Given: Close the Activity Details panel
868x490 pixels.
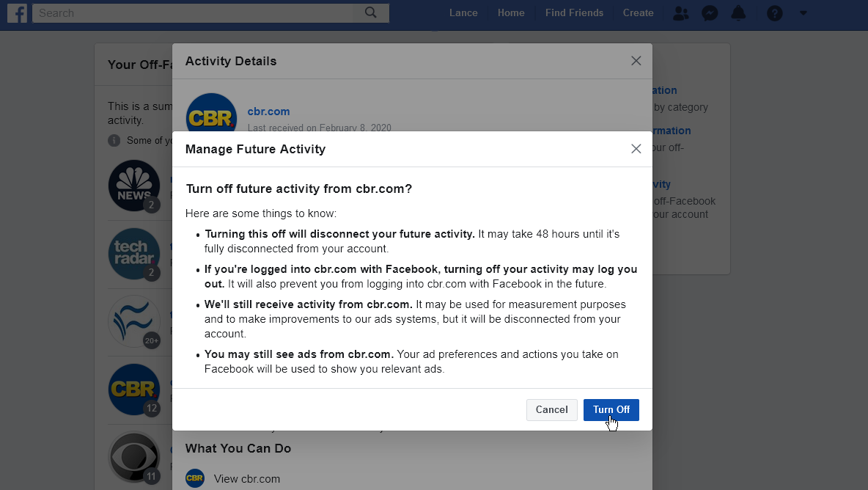Looking at the screenshot, I should (x=636, y=61).
